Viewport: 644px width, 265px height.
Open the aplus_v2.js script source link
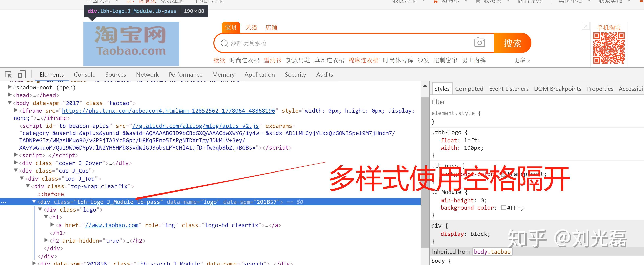point(195,126)
